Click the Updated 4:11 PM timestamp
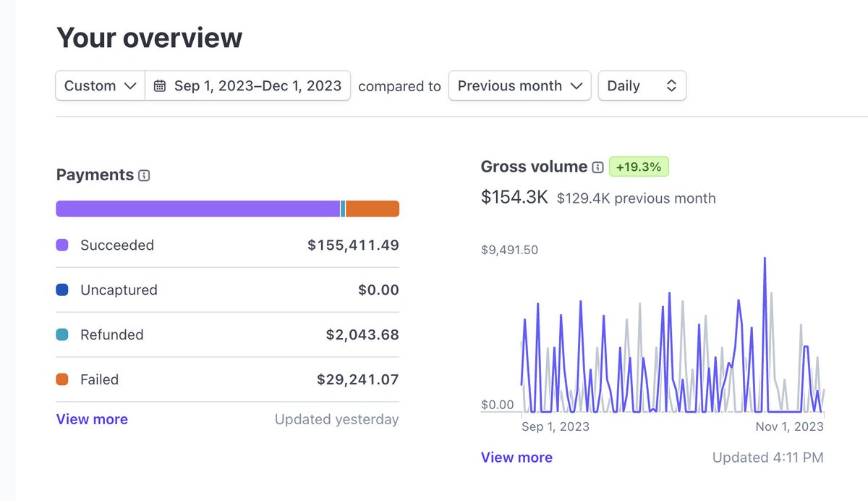The image size is (868, 501). click(x=766, y=457)
